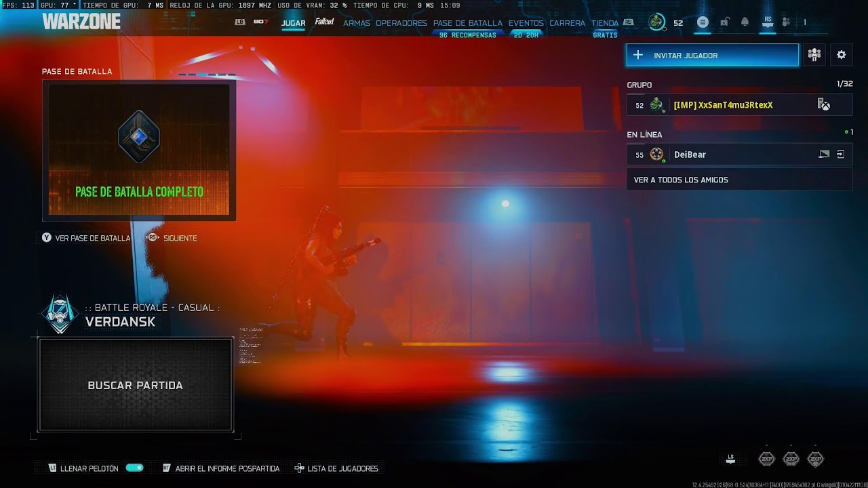
Task: Click the battle pass token emblem
Action: point(139,136)
